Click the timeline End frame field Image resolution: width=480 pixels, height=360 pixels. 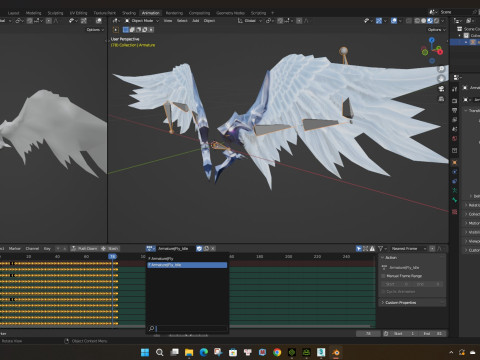(x=433, y=334)
